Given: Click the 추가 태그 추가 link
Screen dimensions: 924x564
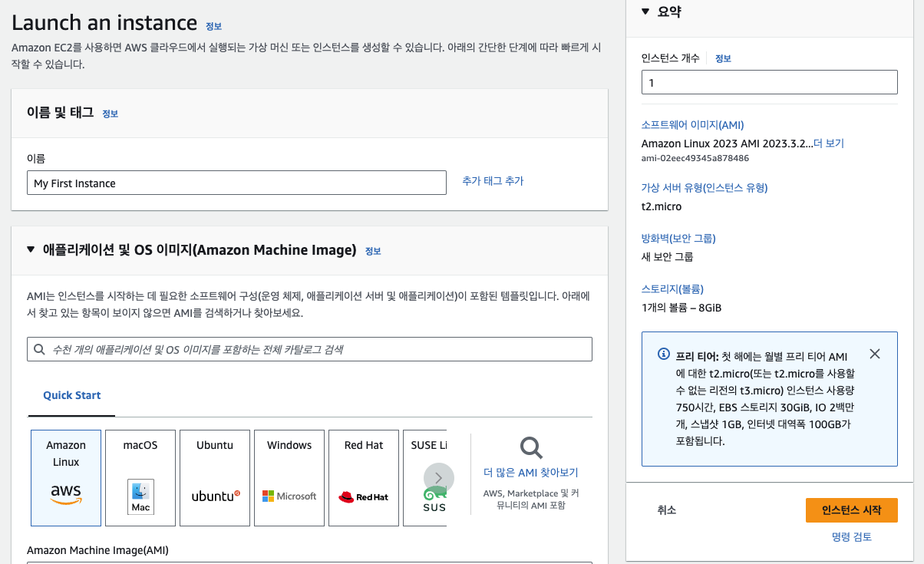Looking at the screenshot, I should [493, 181].
